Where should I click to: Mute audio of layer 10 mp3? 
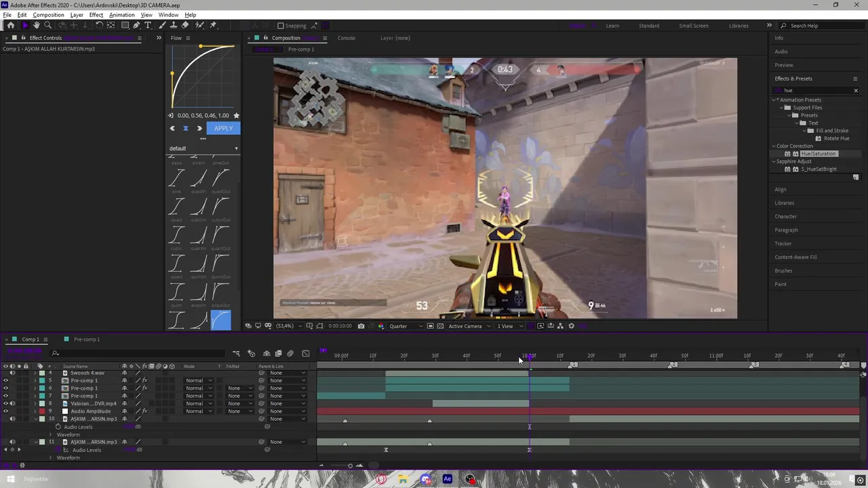click(12, 419)
